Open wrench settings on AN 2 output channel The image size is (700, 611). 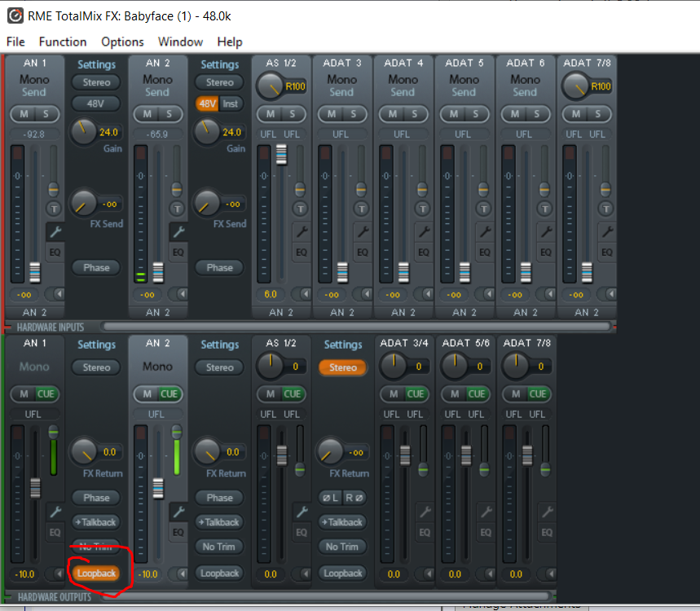(x=178, y=512)
